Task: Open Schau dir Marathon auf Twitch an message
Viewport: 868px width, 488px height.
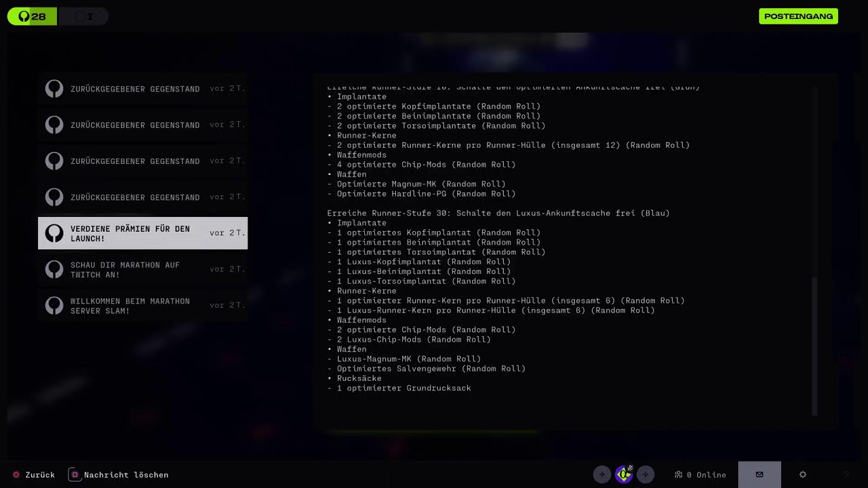Action: point(142,269)
